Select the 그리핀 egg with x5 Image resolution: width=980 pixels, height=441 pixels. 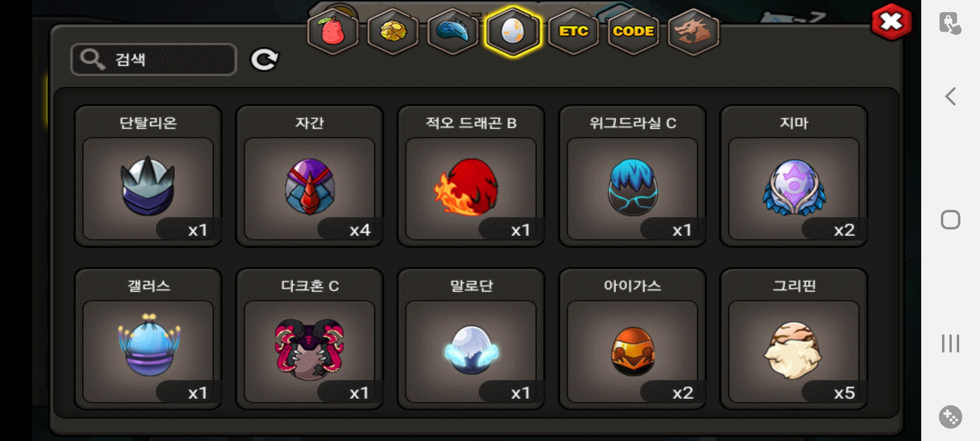(794, 339)
